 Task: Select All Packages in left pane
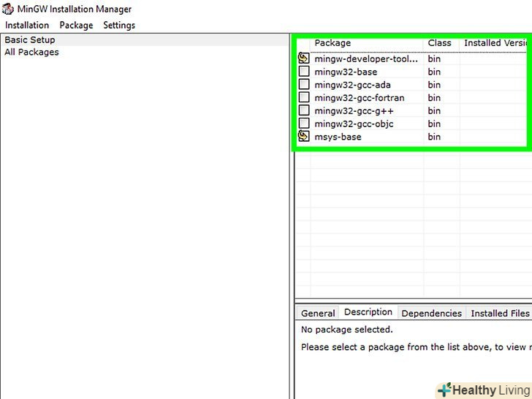tap(31, 52)
